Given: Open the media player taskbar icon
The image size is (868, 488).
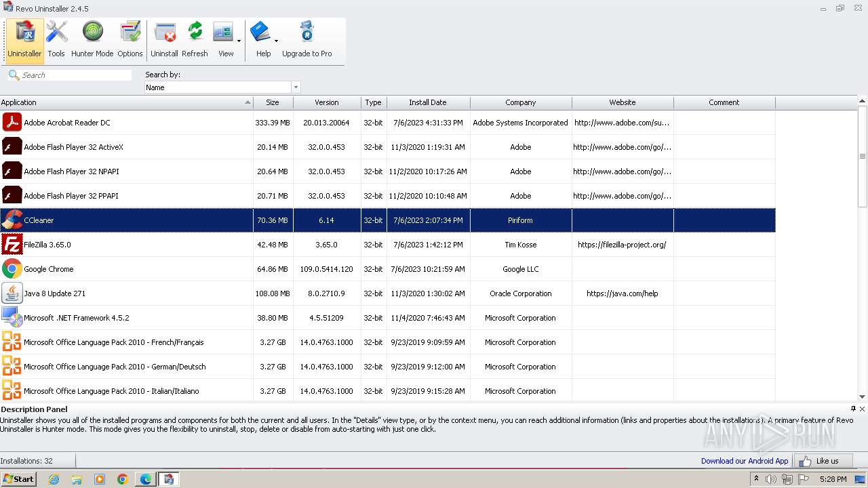Looking at the screenshot, I should [100, 479].
